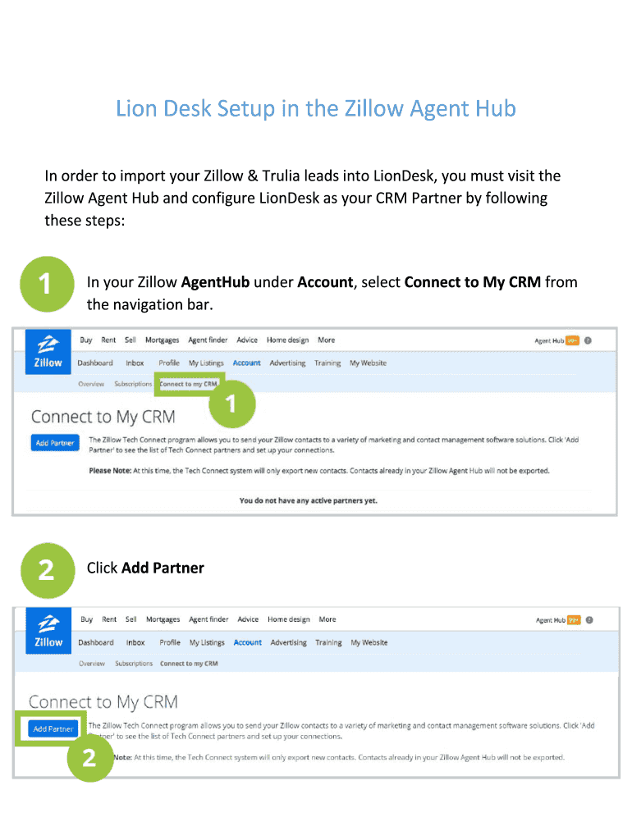Click Add Partner in the second screenshot
The image size is (632, 840).
pos(52,728)
